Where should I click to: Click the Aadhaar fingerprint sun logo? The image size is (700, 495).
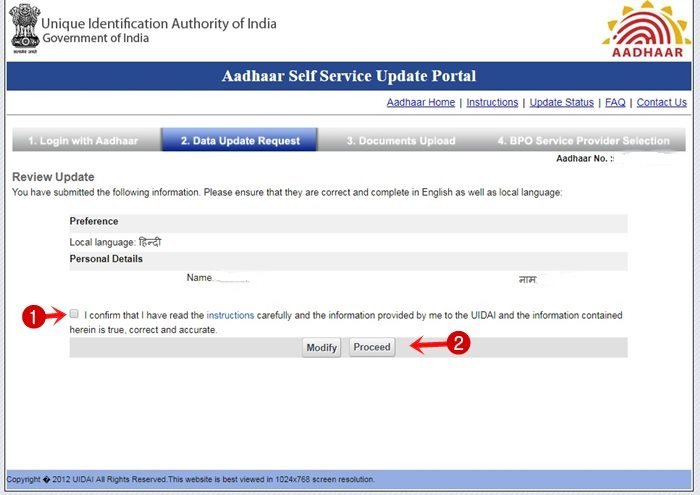pyautogui.click(x=647, y=30)
